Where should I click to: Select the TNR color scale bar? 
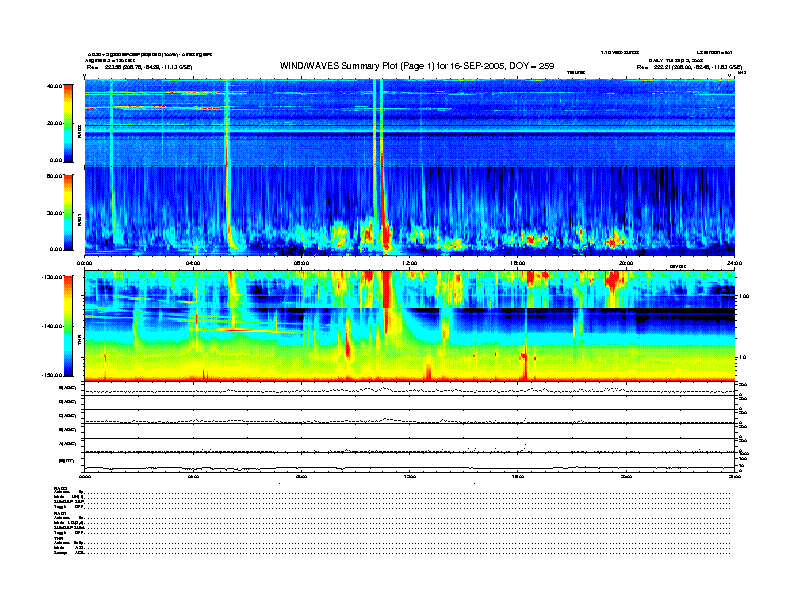pos(68,326)
